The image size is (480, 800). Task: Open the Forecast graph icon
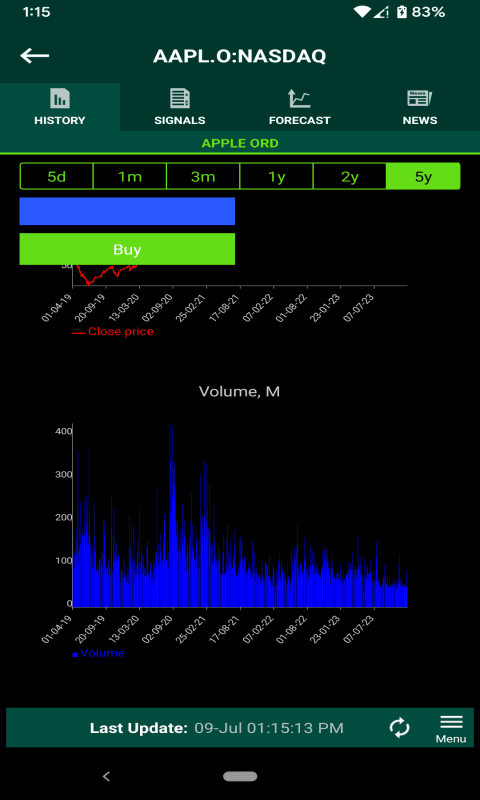299,98
